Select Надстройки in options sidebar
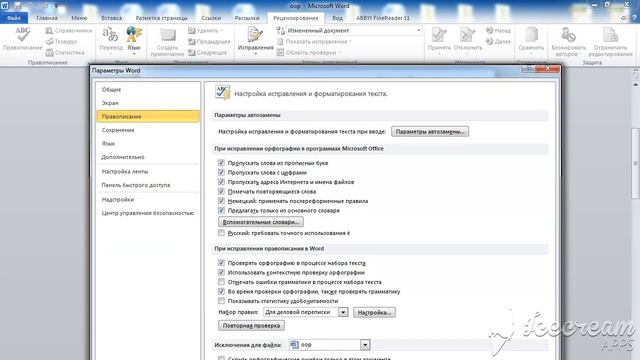Screen dimensions: 640x360 pyautogui.click(x=148, y=200)
